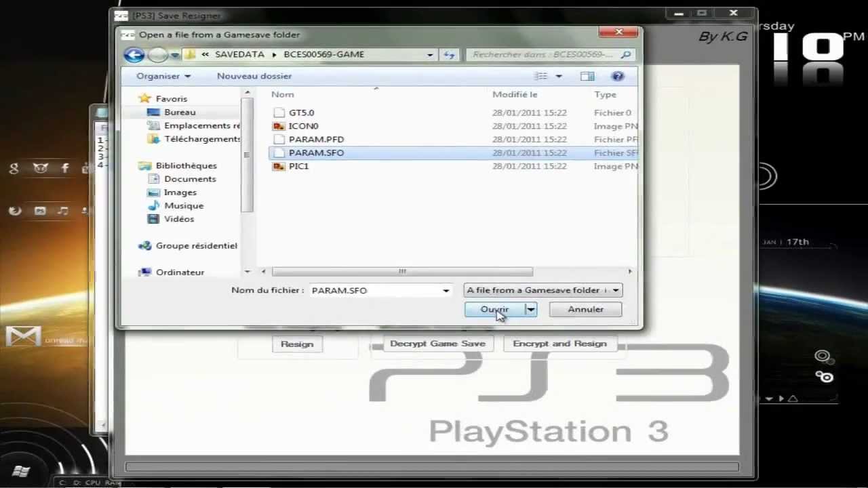Viewport: 868px width, 488px height.
Task: Click the scroll right arrow of file list
Action: [x=629, y=272]
